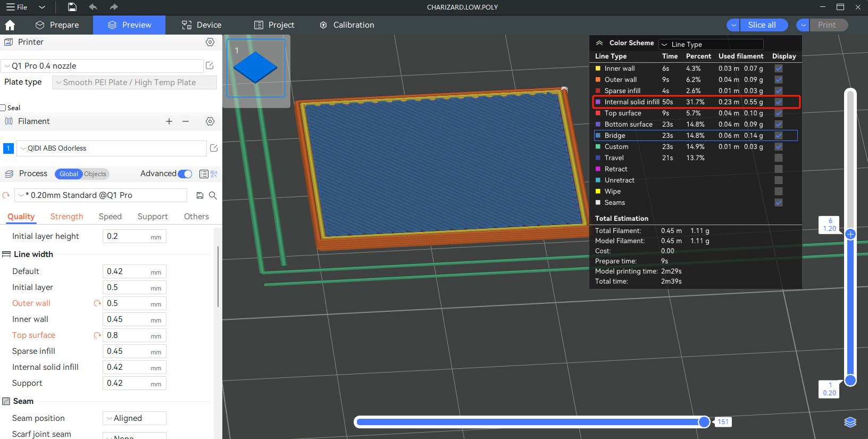Switch to the Project tab
The image size is (868, 439).
click(x=274, y=25)
